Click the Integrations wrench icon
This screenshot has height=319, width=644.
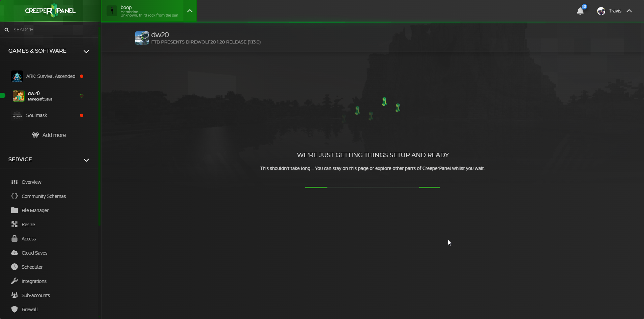pyautogui.click(x=14, y=281)
